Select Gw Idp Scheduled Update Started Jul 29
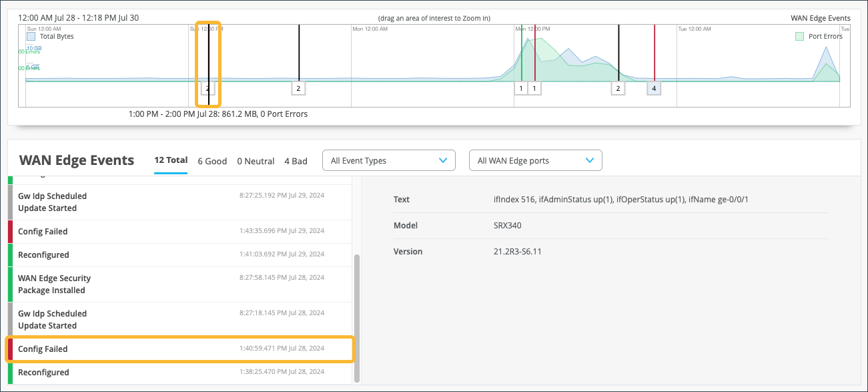This screenshot has height=392, width=868. click(x=179, y=202)
